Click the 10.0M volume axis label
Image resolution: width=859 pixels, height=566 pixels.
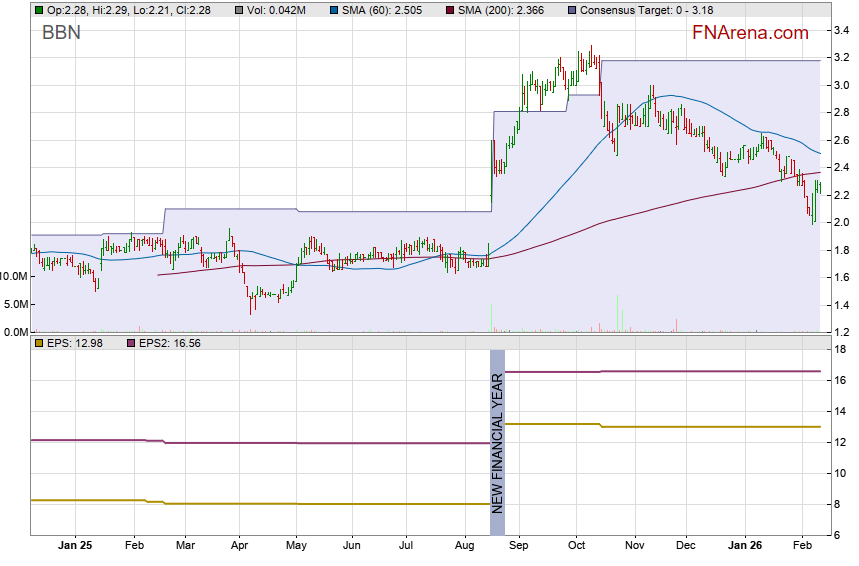pyautogui.click(x=15, y=276)
